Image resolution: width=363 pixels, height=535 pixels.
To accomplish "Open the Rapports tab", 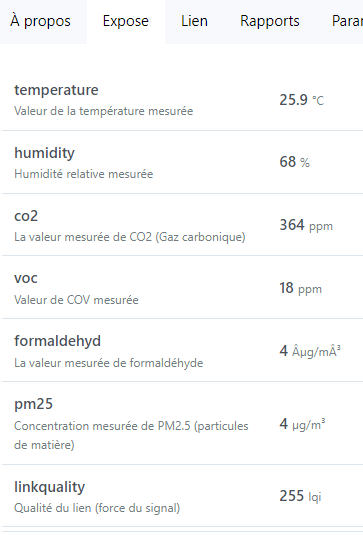I will (270, 21).
